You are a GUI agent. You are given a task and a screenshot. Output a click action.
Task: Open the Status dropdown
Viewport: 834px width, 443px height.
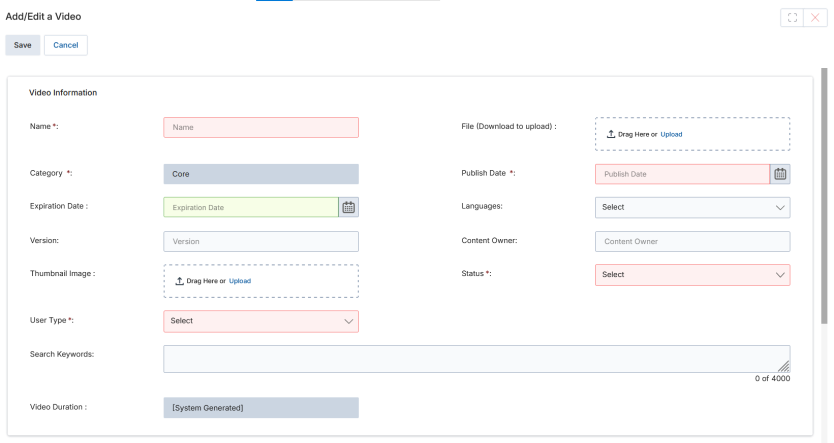click(x=693, y=275)
